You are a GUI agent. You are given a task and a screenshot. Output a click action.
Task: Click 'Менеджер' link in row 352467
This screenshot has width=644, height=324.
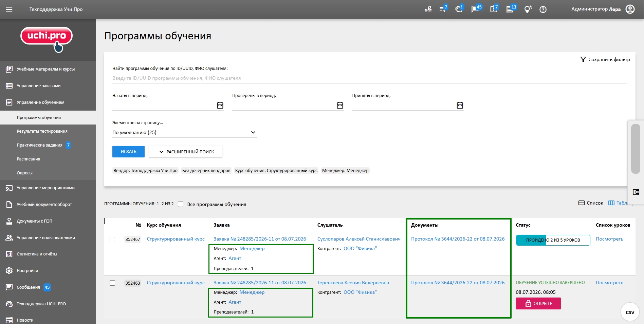(x=252, y=248)
